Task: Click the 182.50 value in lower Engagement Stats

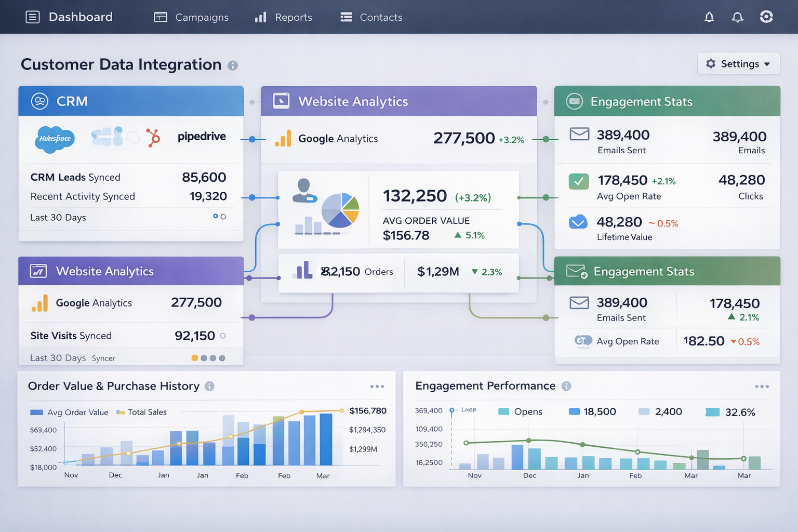Action: point(703,341)
